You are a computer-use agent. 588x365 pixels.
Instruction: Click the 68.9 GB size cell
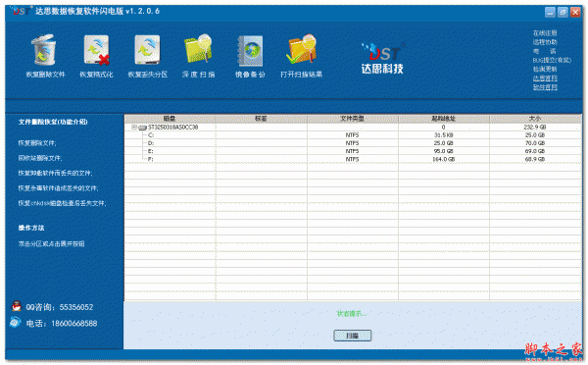(535, 159)
